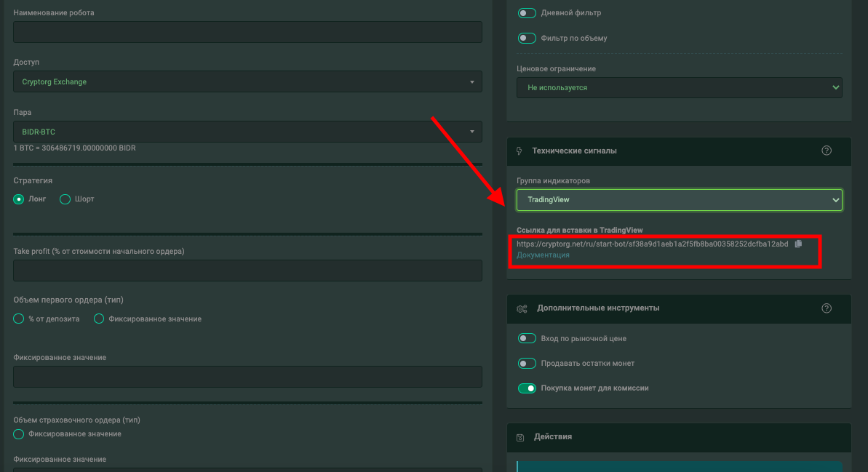Image resolution: width=868 pixels, height=472 pixels.
Task: Select the Шорт strategy option
Action: point(65,199)
